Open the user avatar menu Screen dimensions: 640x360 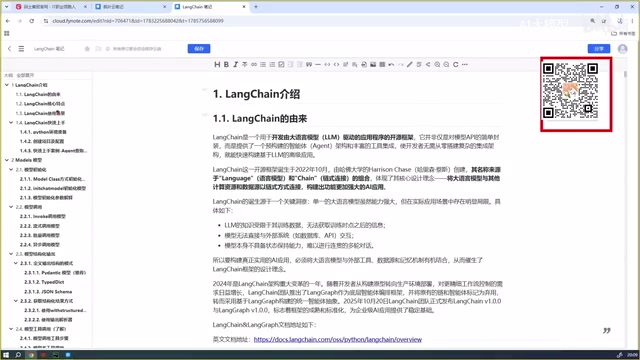point(622,49)
